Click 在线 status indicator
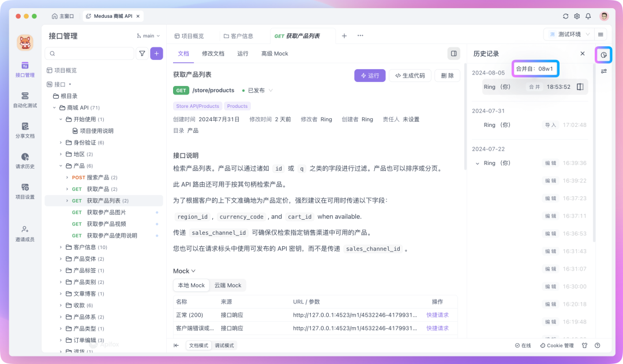Image resolution: width=623 pixels, height=364 pixels. click(x=523, y=346)
